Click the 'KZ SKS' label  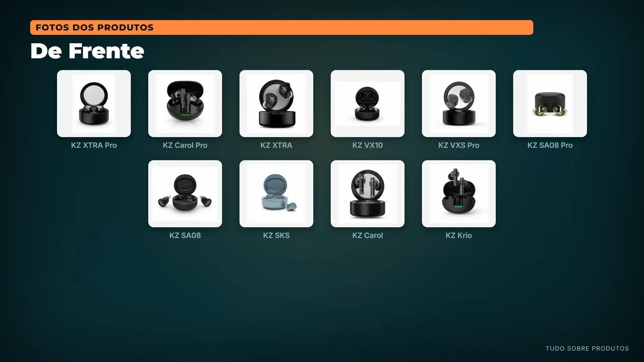(276, 235)
